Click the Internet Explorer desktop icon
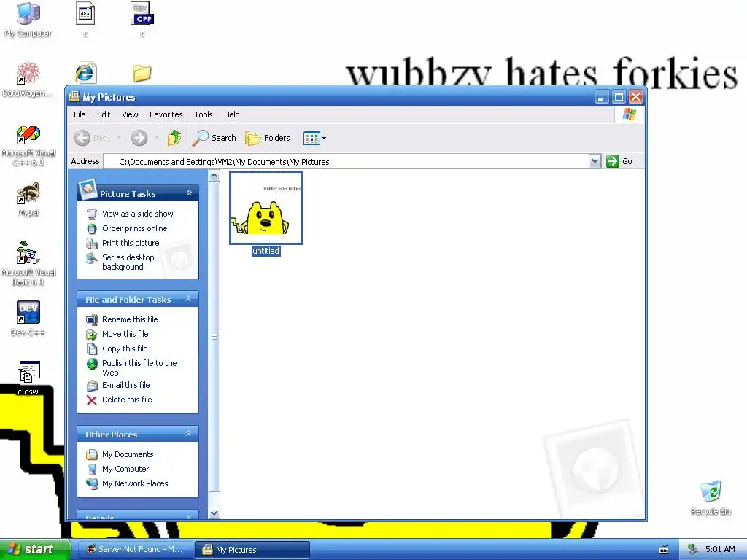The height and width of the screenshot is (560, 747). 86,73
